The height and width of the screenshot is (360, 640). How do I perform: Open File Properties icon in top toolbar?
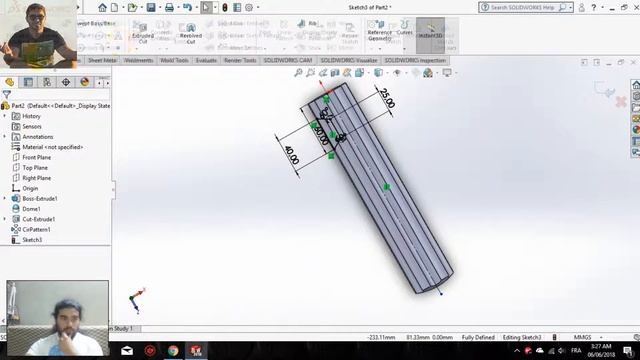[x=237, y=7]
